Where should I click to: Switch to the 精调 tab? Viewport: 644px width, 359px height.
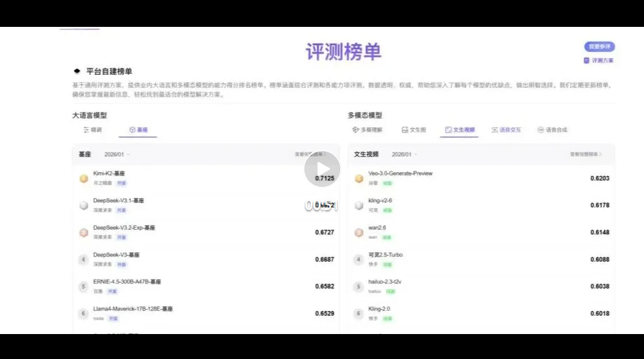[92, 130]
